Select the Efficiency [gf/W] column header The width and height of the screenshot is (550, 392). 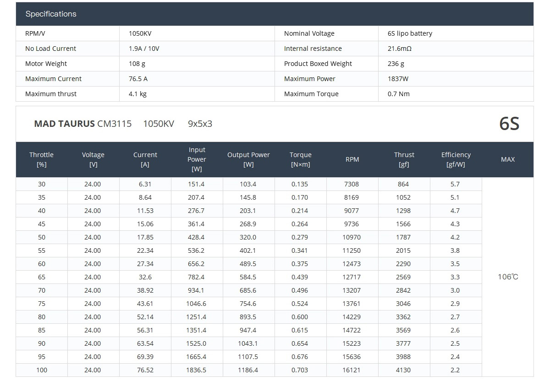point(456,159)
